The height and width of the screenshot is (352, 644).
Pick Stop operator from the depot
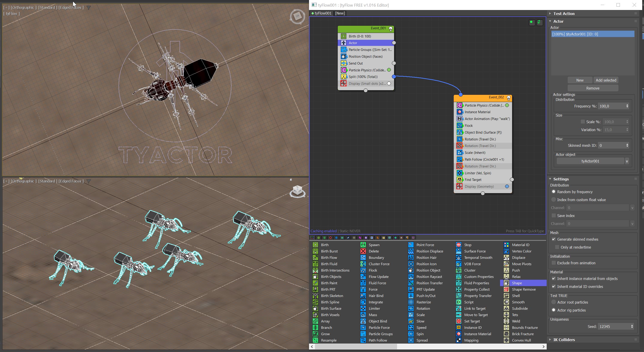468,245
